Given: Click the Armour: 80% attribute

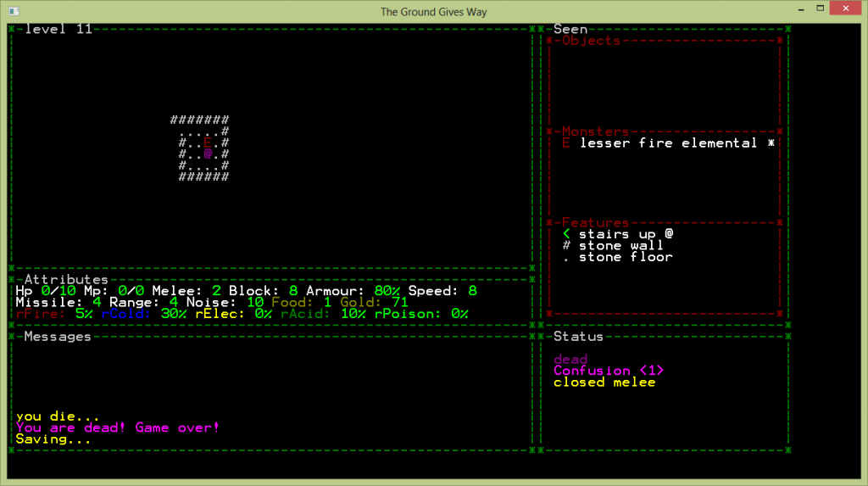Looking at the screenshot, I should (353, 291).
